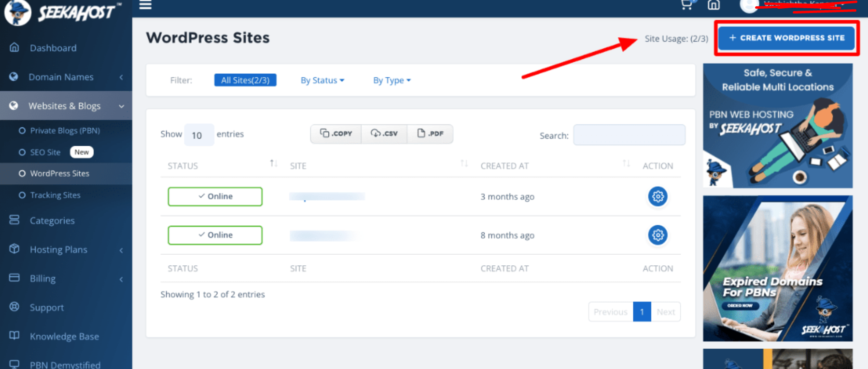Click the Site Usage: (2/3) text
This screenshot has width=868, height=369.
tap(676, 39)
